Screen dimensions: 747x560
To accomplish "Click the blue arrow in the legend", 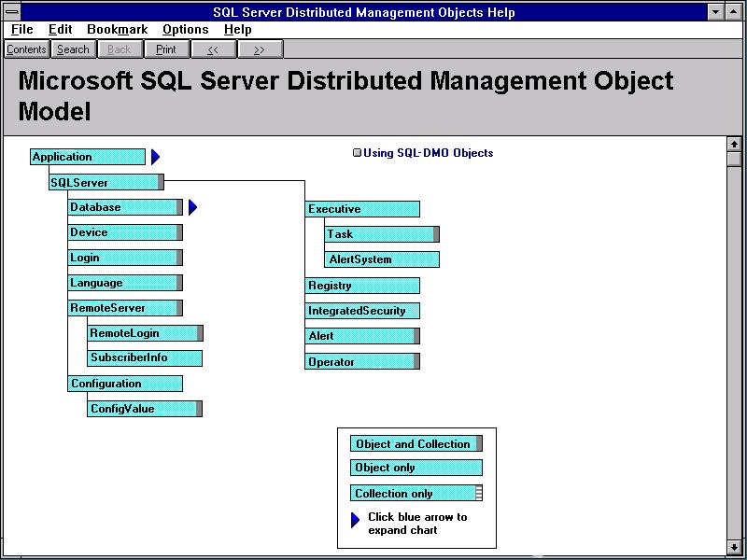I will pyautogui.click(x=356, y=521).
